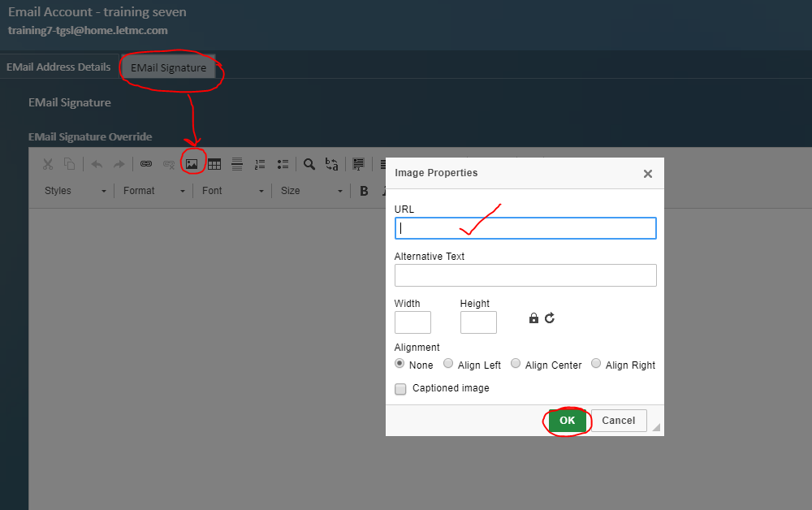Select the Align Left radio button
812x510 pixels.
click(448, 364)
